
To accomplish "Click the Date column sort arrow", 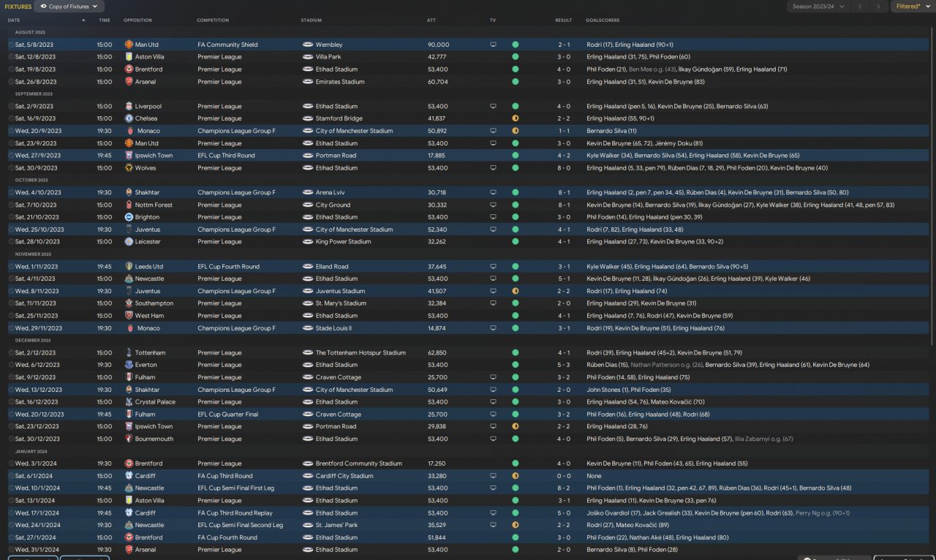I will pos(83,20).
